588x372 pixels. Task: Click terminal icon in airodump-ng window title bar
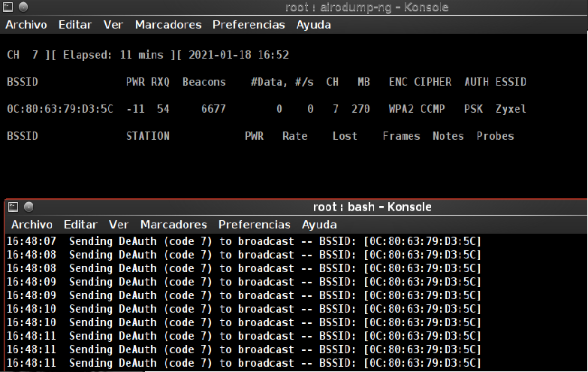tap(8, 8)
